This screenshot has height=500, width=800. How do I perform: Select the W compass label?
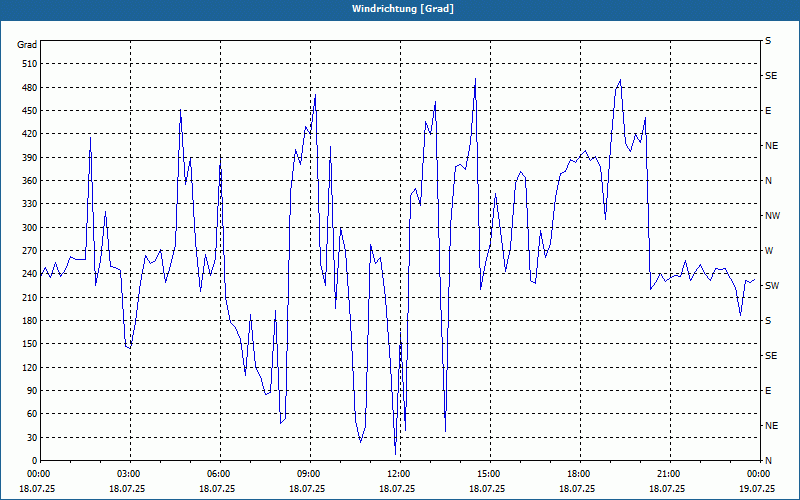click(769, 251)
